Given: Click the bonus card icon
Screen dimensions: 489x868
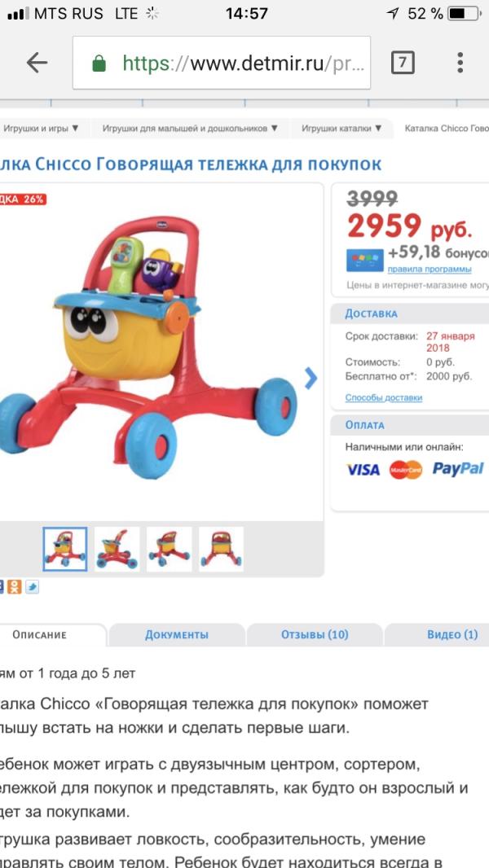Looking at the screenshot, I should click(x=365, y=260).
